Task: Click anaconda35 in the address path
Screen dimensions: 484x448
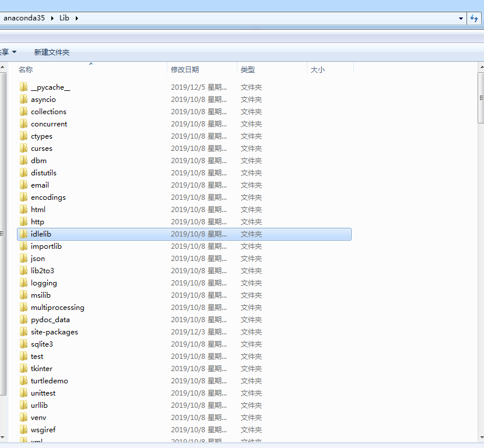Action: pos(24,18)
